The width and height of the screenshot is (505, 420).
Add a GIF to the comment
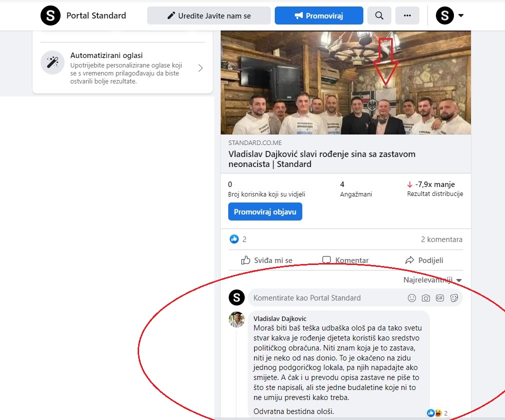point(440,298)
